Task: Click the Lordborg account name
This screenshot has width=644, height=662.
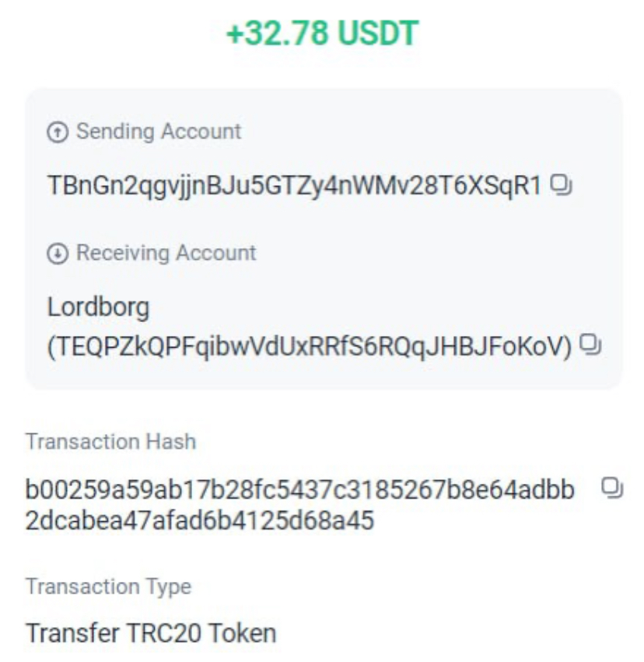Action: (98, 307)
